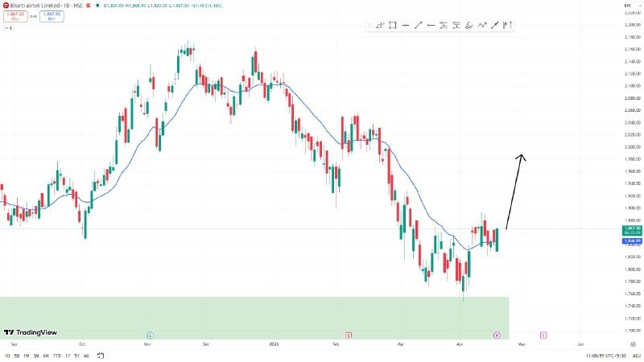Click the green current price label 1,867.50
The image size is (644, 362).
632,230
